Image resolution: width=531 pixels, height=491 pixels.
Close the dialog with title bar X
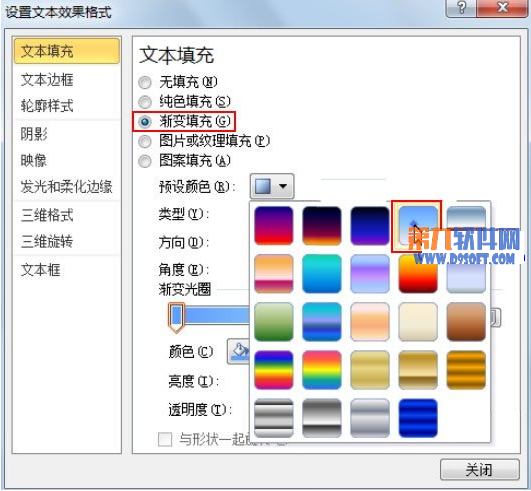502,7
